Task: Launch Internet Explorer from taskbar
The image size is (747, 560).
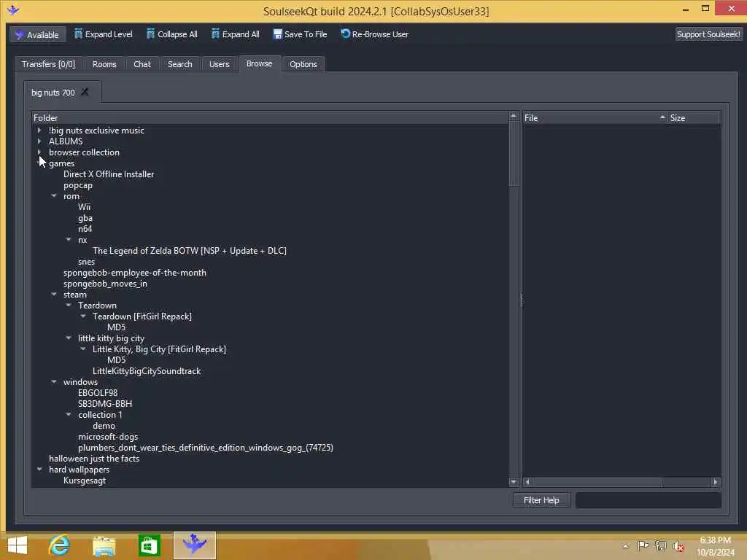Action: coord(59,545)
